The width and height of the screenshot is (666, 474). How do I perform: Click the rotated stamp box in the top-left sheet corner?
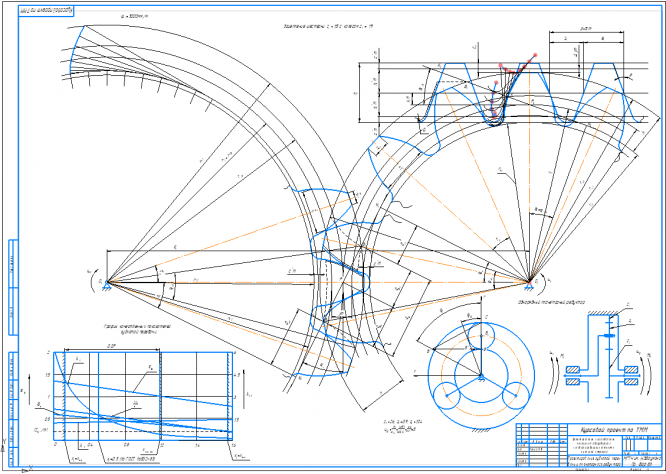[46, 11]
